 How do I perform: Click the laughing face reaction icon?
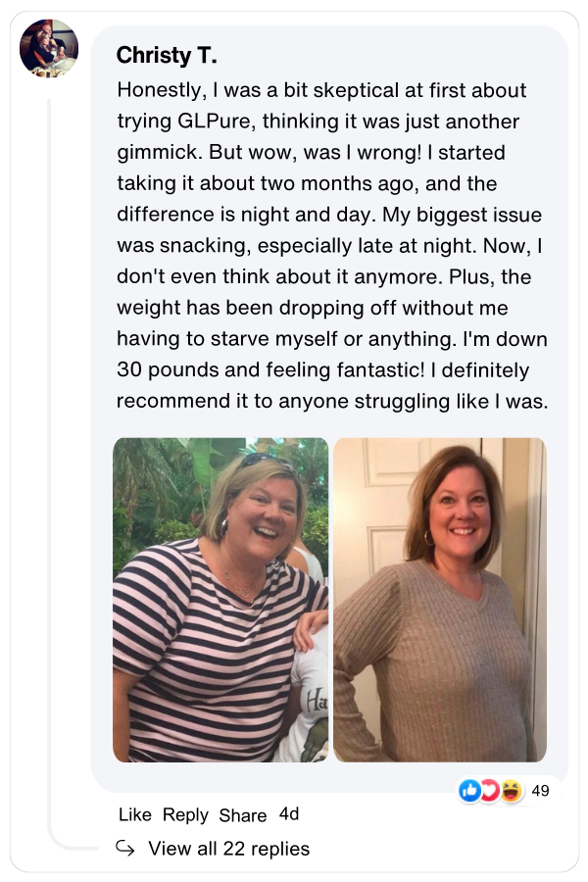511,791
